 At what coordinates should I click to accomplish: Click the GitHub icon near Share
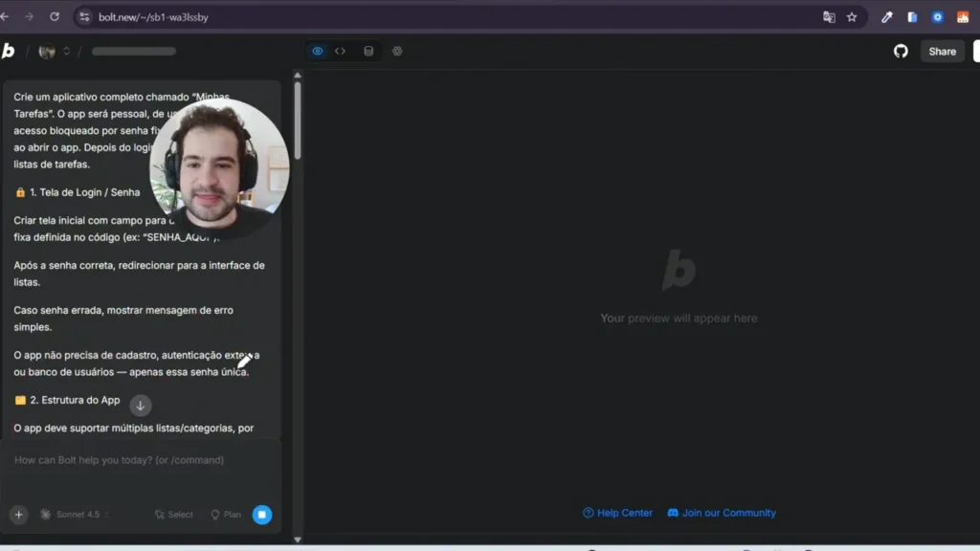coord(901,51)
